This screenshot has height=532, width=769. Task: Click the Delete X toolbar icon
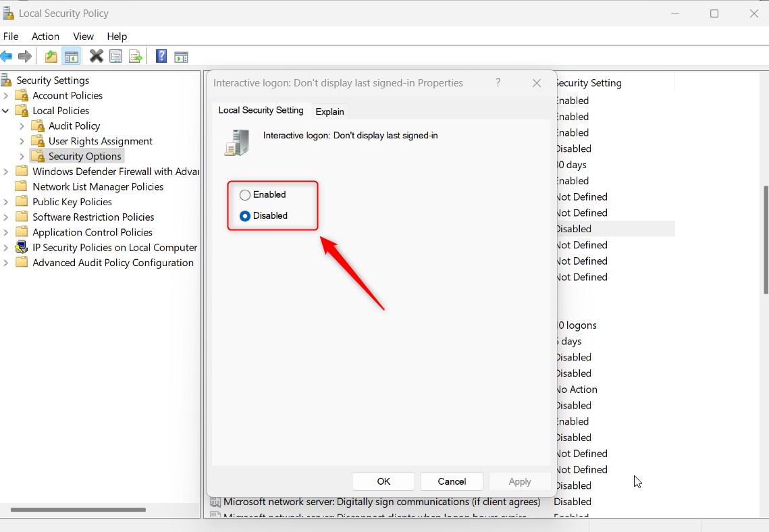[x=97, y=57]
